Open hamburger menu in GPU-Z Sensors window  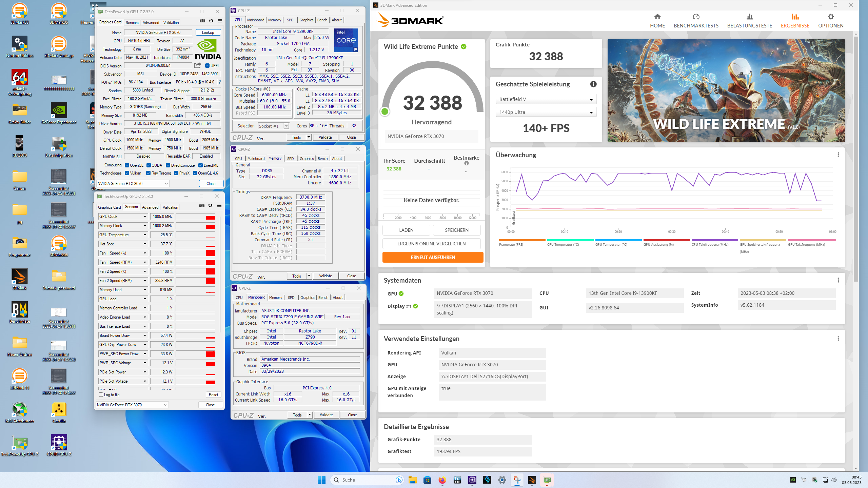tap(219, 205)
